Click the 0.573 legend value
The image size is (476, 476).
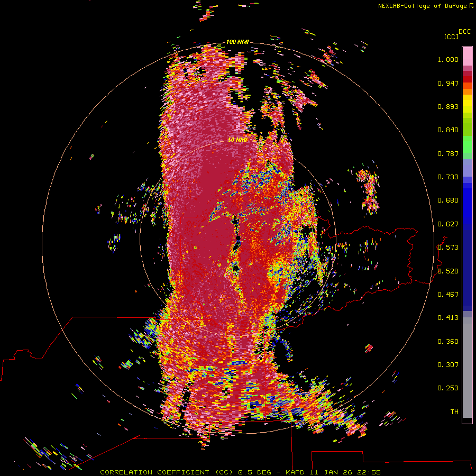click(448, 248)
